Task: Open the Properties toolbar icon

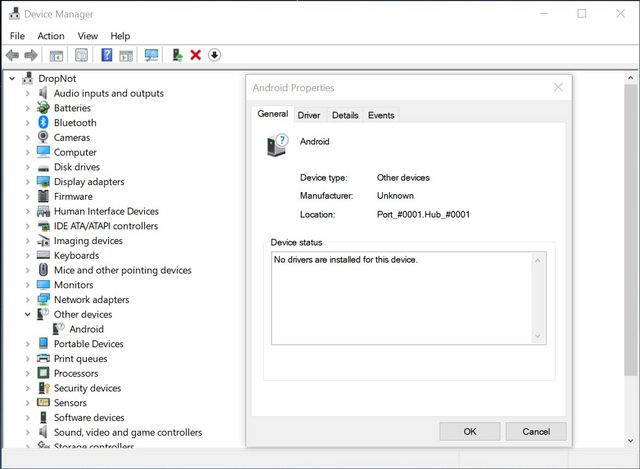Action: [x=81, y=55]
